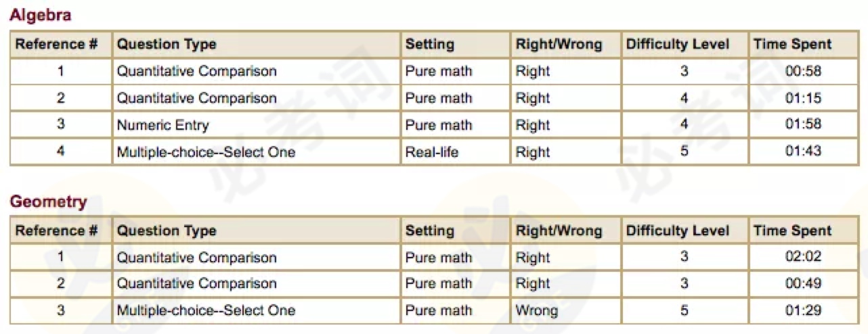868x334 pixels.
Task: Click the 01:15 time cell in Algebra
Action: point(803,98)
